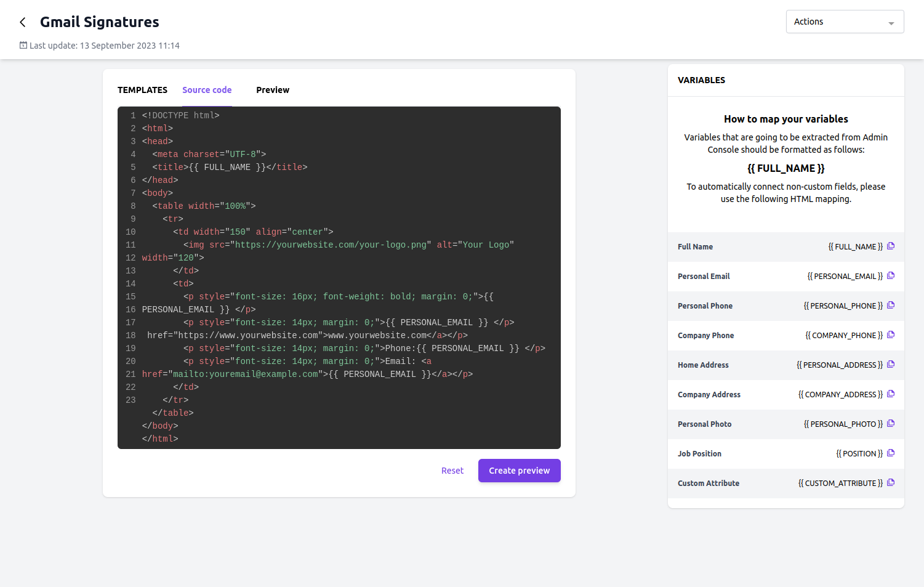924x587 pixels.
Task: Click the <!DOCTYPE html> line in the editor
Action: [181, 115]
